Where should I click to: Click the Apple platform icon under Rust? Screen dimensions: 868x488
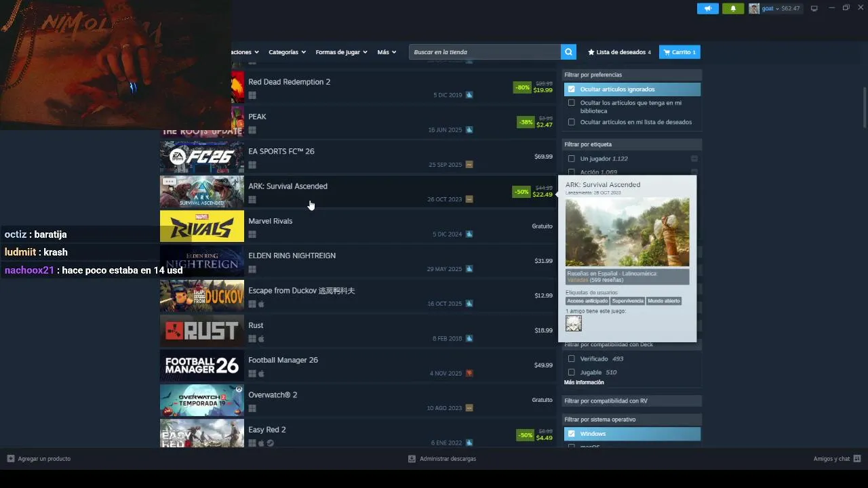261,339
